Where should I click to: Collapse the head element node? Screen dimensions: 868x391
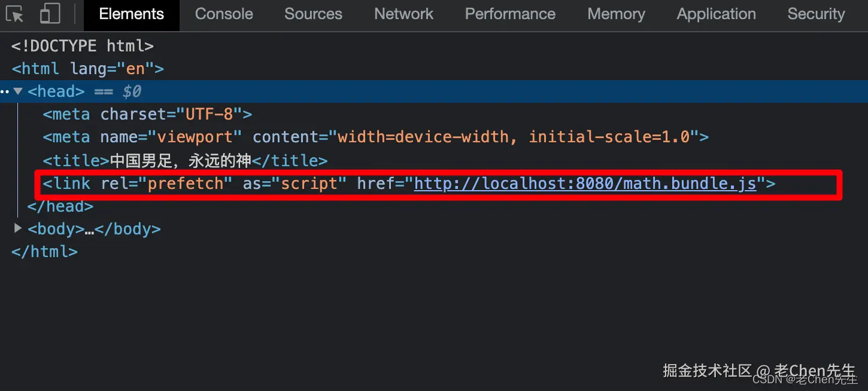coord(18,91)
